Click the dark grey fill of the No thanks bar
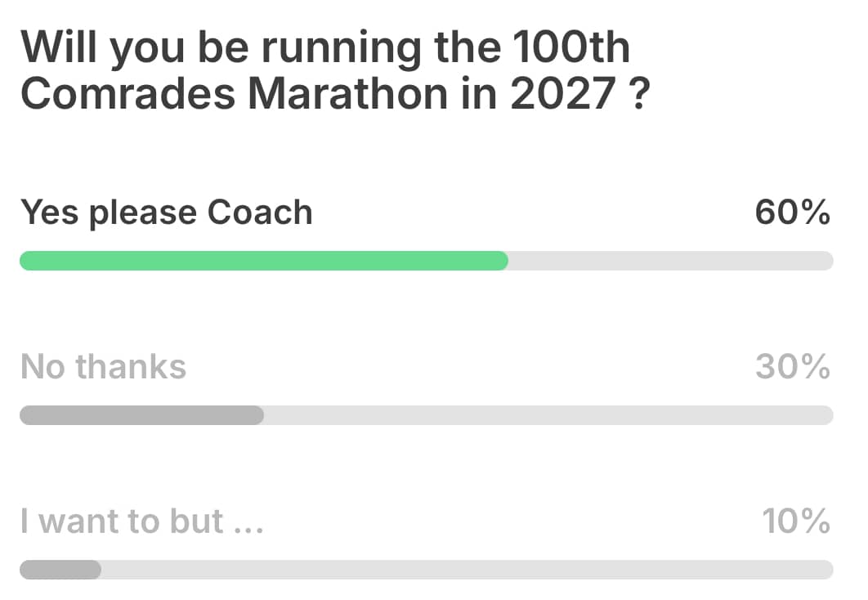The width and height of the screenshot is (868, 600). (x=141, y=415)
